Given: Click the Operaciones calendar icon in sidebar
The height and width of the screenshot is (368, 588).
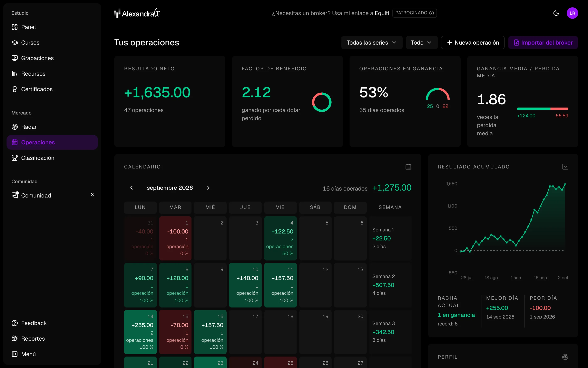Looking at the screenshot, I should click(x=14, y=142).
